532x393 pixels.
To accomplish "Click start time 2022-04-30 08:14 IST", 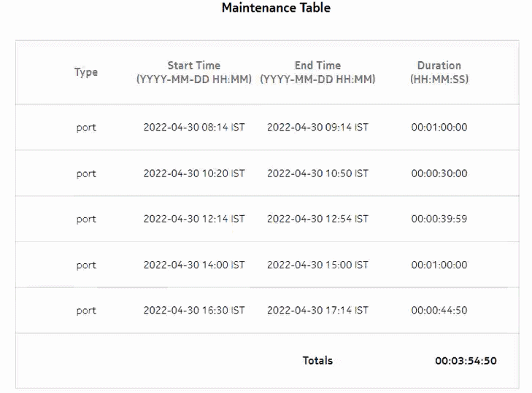I will 193,128.
